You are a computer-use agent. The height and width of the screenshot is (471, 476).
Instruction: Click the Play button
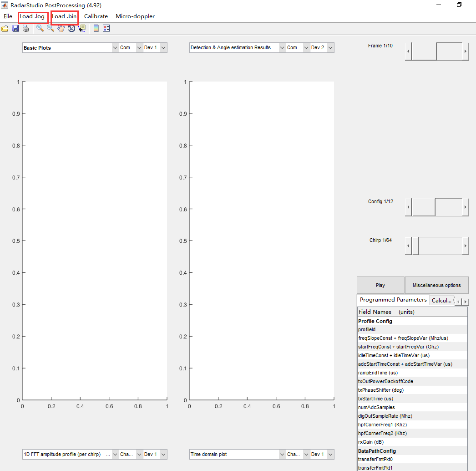click(x=380, y=285)
